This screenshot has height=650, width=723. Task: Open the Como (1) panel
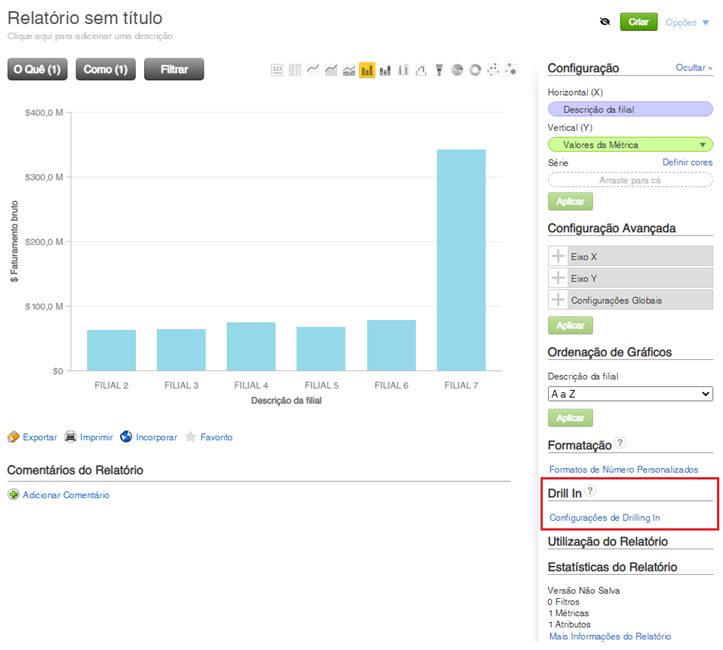pos(106,69)
